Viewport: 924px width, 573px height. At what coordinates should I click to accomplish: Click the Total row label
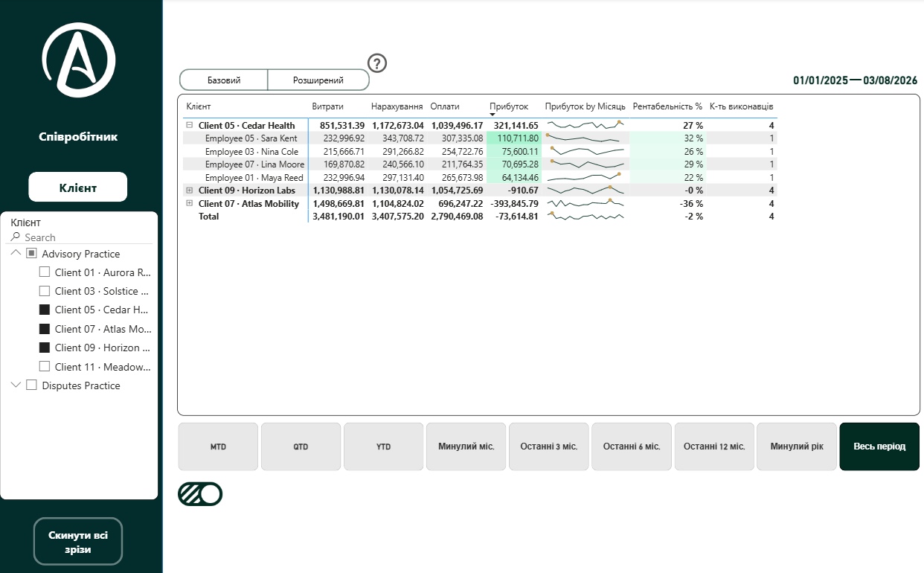pyautogui.click(x=209, y=217)
